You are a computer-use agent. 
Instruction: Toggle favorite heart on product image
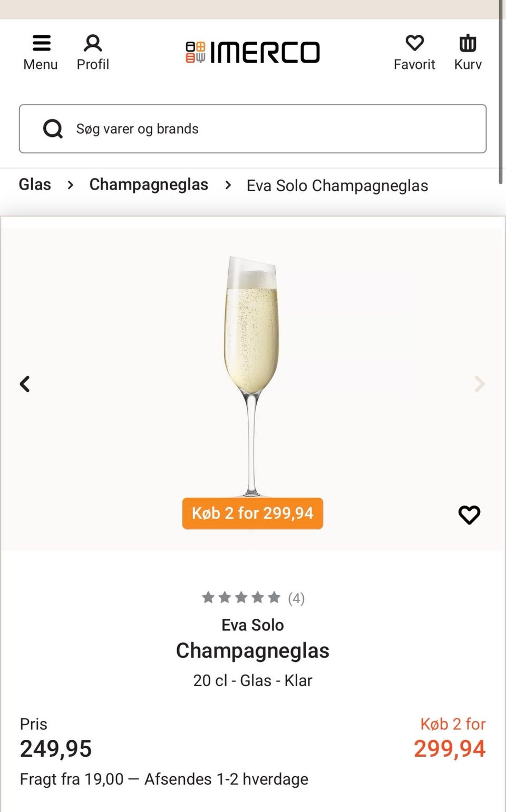[469, 514]
